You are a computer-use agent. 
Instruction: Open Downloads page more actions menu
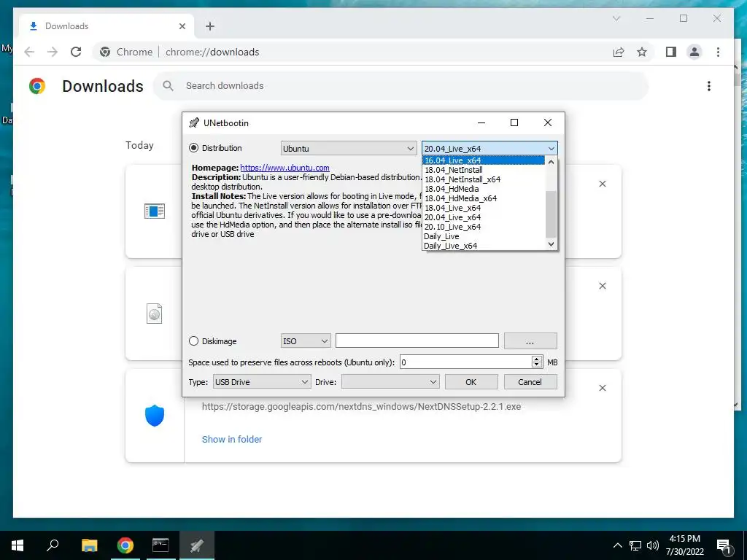pos(709,86)
